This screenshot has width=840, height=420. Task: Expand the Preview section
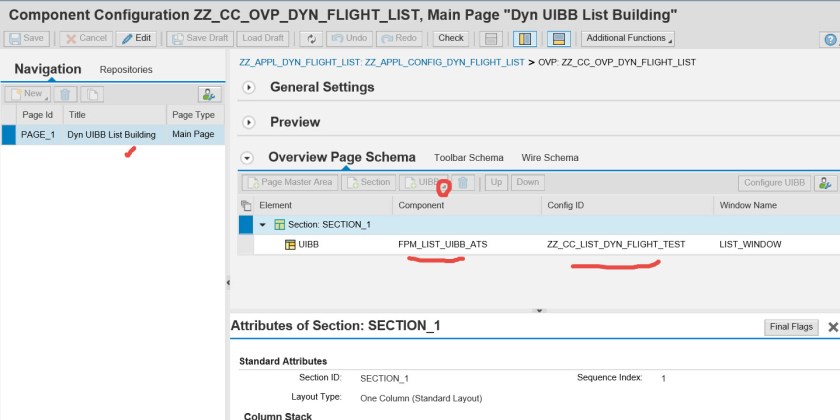tap(250, 122)
